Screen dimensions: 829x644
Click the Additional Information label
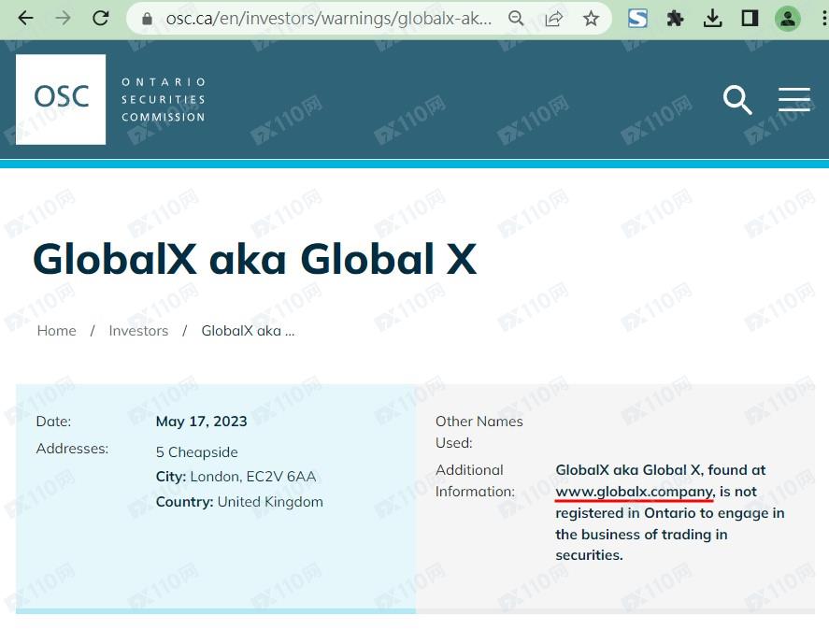(x=475, y=480)
